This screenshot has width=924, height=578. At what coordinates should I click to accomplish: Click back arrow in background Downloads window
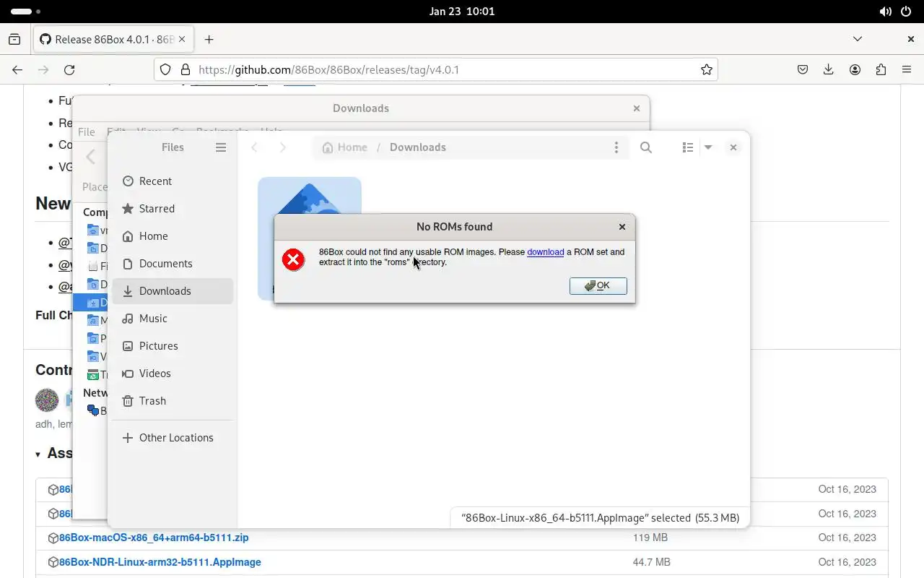tap(90, 157)
